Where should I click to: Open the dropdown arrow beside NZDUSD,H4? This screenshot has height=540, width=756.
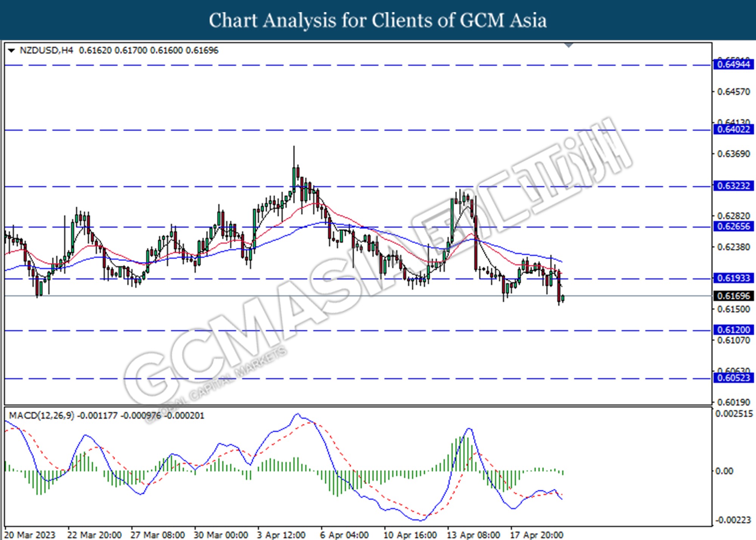(x=11, y=51)
